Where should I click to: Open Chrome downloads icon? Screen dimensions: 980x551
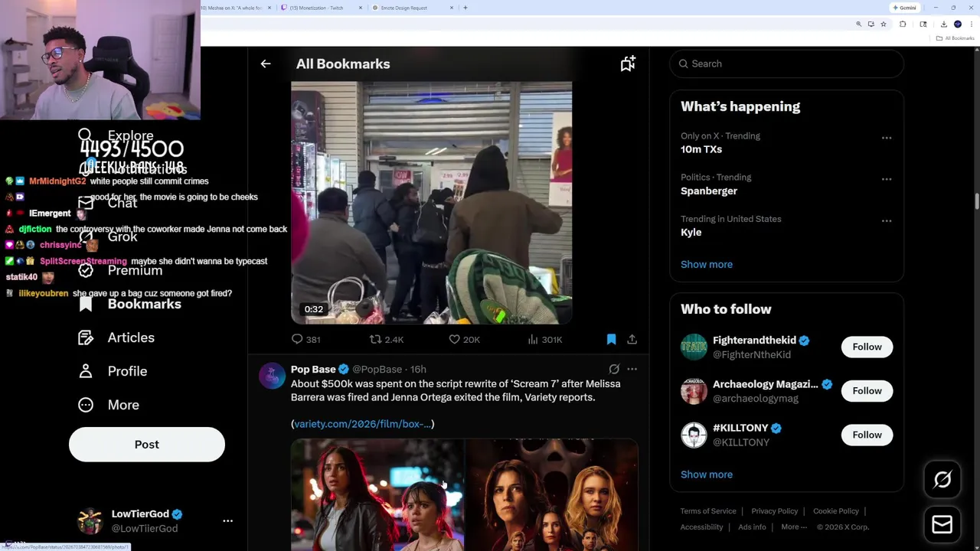[x=943, y=24]
